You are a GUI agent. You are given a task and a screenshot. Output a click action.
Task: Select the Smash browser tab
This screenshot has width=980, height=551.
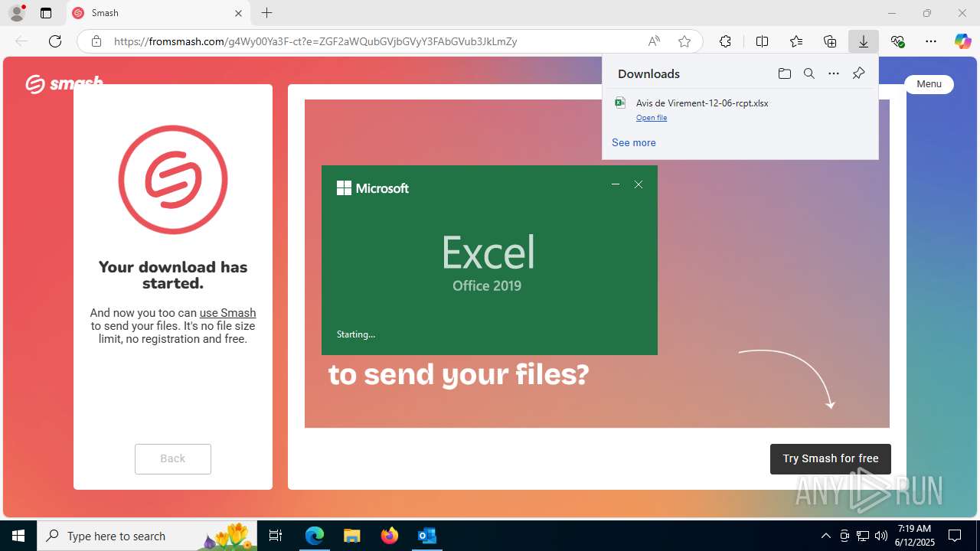(158, 13)
